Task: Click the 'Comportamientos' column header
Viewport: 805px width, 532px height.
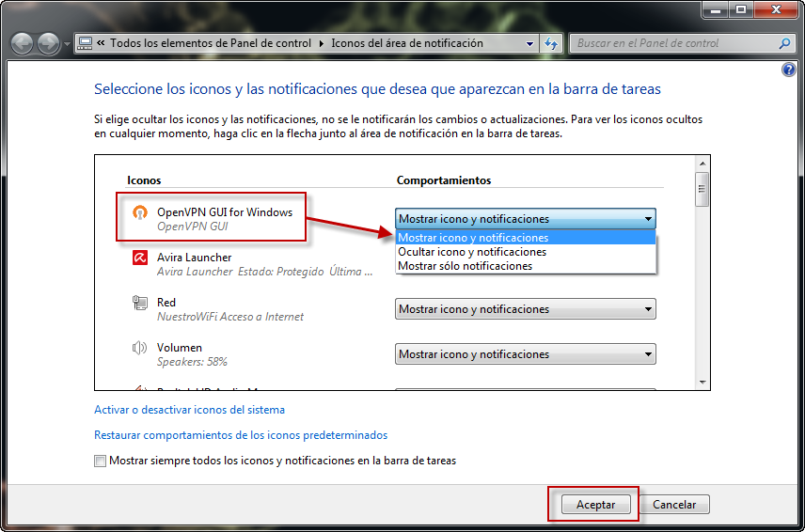Action: click(444, 180)
